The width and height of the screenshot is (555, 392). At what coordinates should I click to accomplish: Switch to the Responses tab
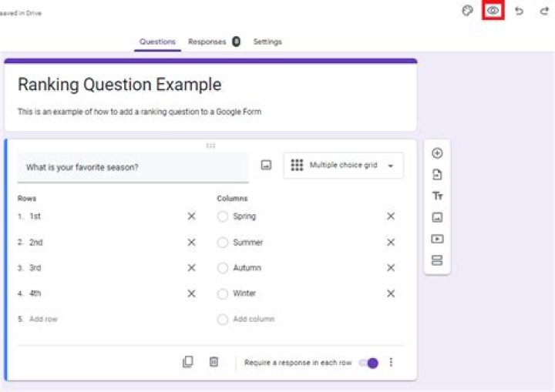pos(207,42)
